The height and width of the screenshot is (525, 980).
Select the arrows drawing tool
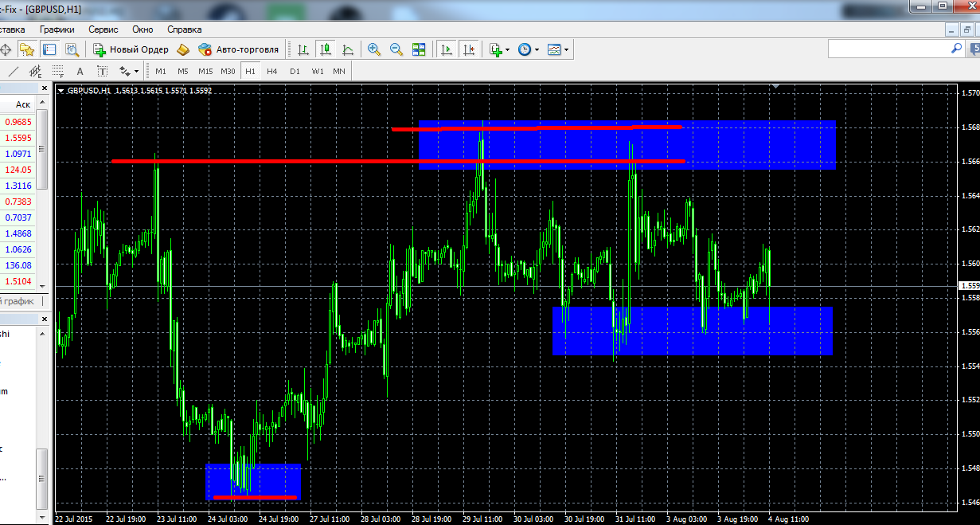click(x=124, y=71)
